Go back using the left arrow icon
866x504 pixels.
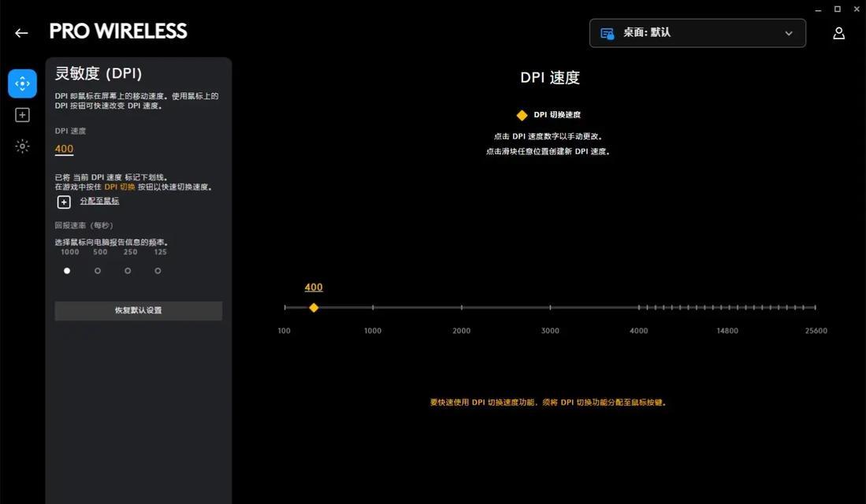[x=21, y=33]
